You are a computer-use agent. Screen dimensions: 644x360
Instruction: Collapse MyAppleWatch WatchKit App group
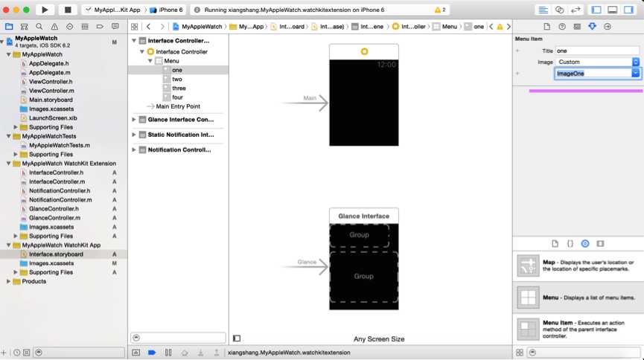[9, 245]
